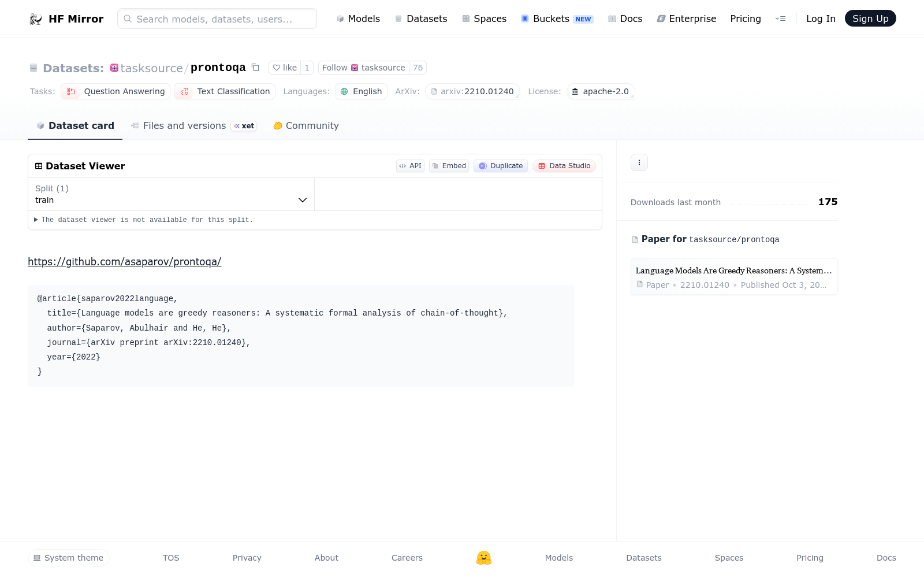The width and height of the screenshot is (924, 578).
Task: Click the like count 1
Action: pos(307,68)
